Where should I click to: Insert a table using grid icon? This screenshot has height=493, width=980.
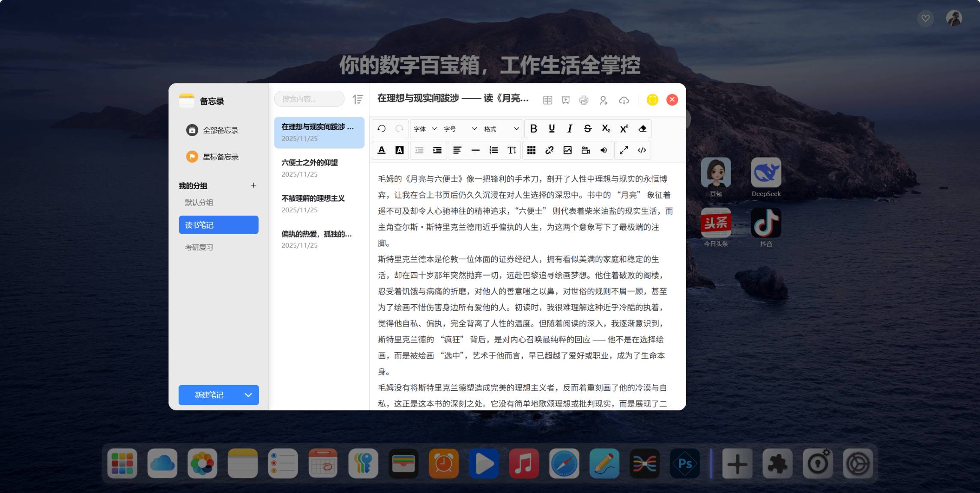click(x=531, y=150)
